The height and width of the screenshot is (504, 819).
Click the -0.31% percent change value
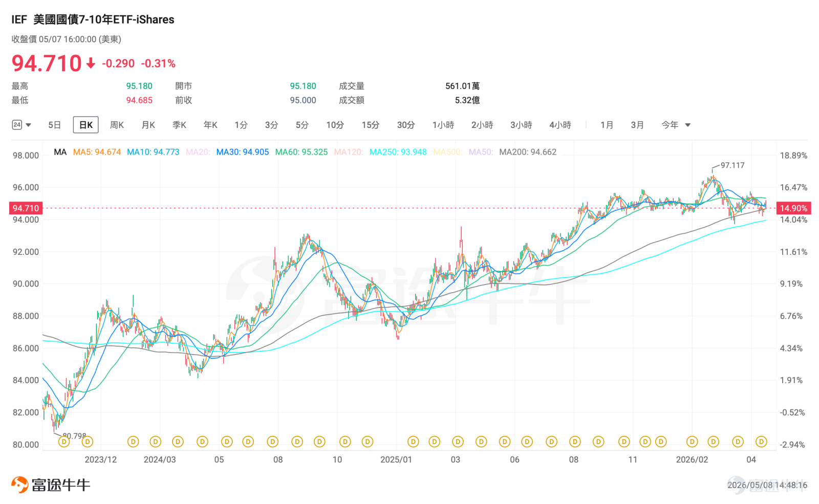tap(158, 63)
